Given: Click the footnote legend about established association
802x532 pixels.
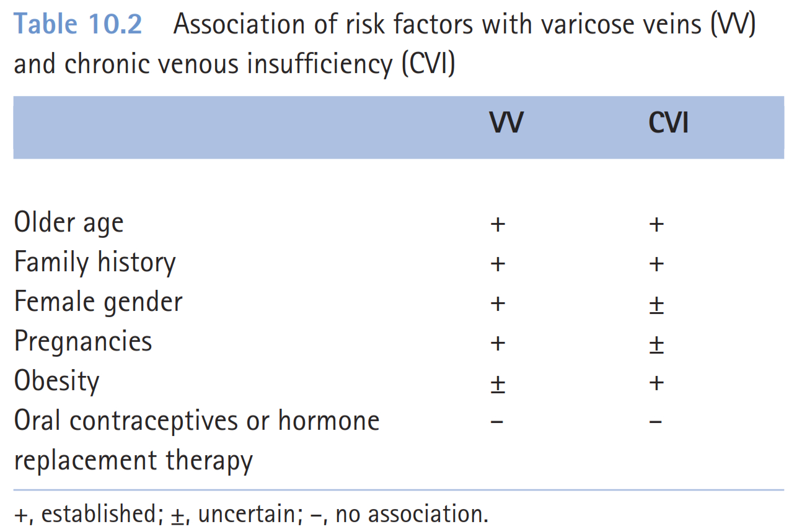Looking at the screenshot, I should (79, 514).
